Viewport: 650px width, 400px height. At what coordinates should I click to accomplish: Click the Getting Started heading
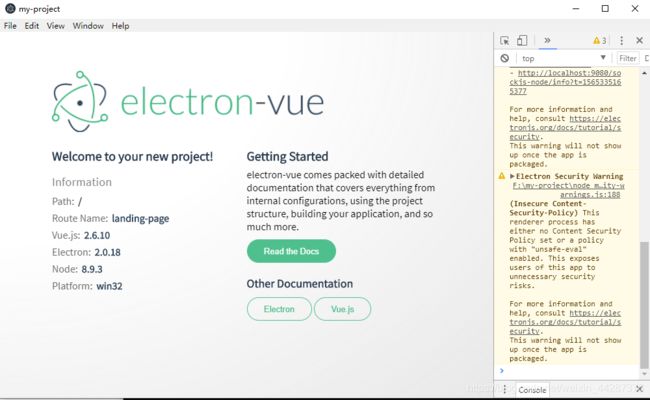tap(287, 157)
